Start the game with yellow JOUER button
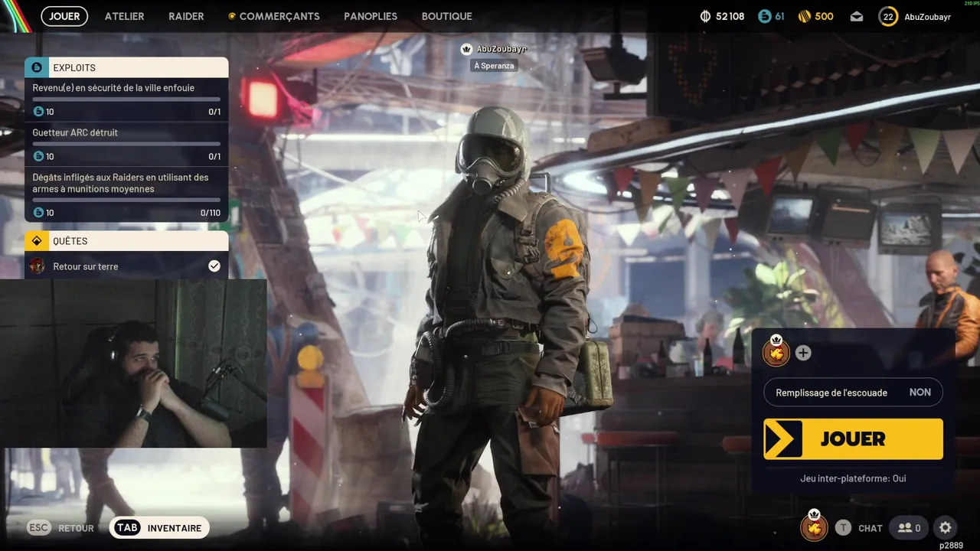 coord(853,439)
